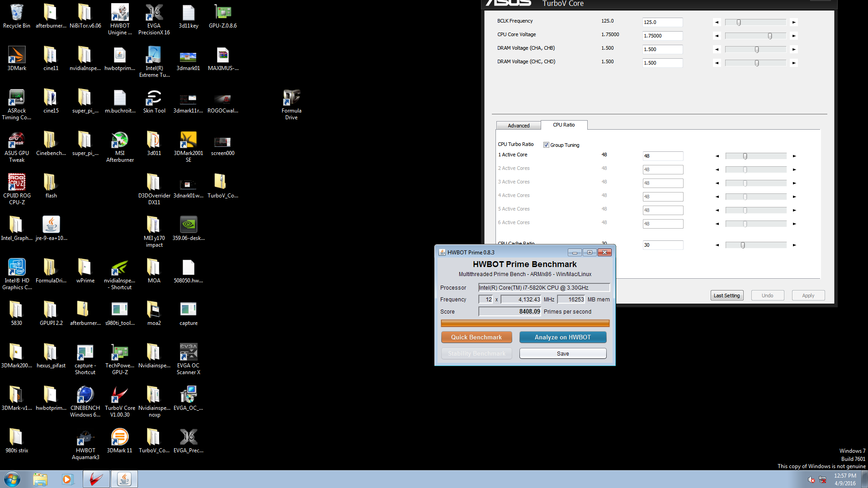Screen dimensions: 868x488
Task: Increase CPU Core Voltage with right arrow
Action: 794,36
